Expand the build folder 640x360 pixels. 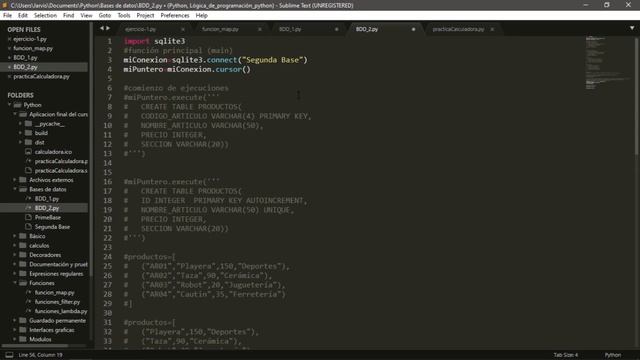(x=20, y=133)
